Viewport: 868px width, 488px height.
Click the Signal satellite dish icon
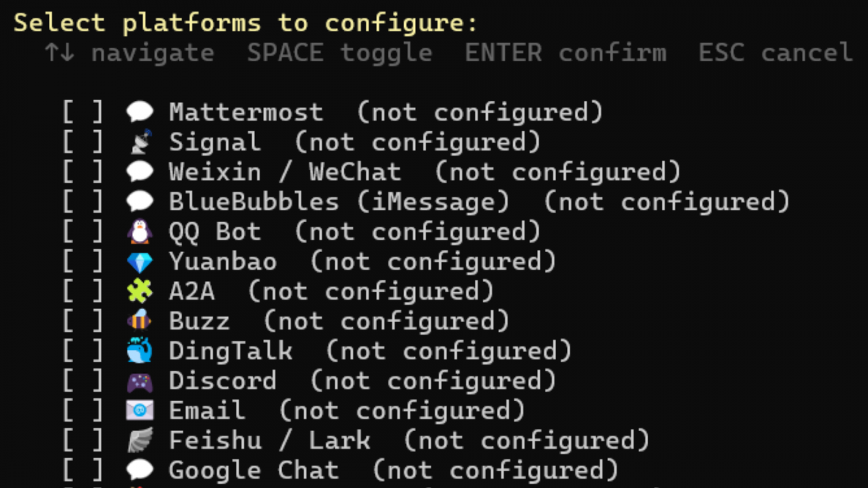coord(140,142)
